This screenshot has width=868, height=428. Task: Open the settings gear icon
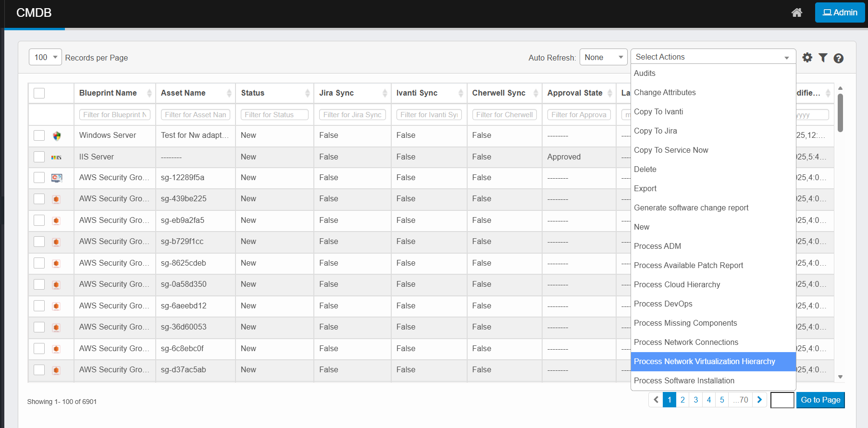(807, 58)
